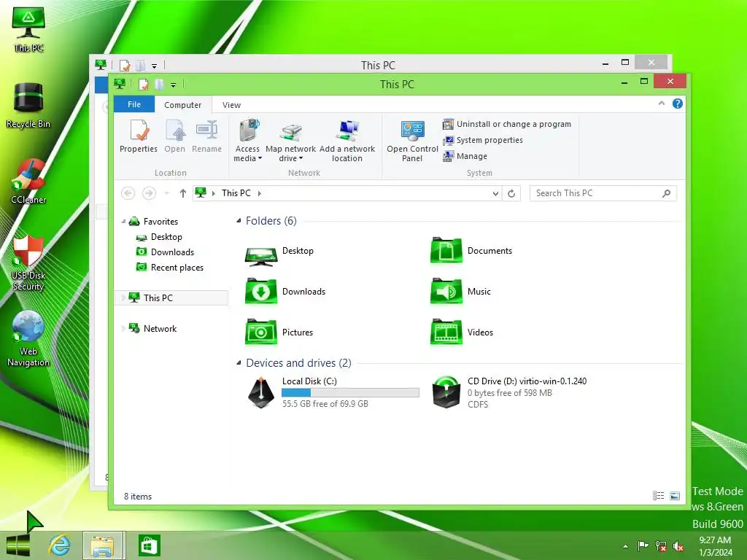
Task: Switch to the Computer ribbon tab
Action: (183, 105)
